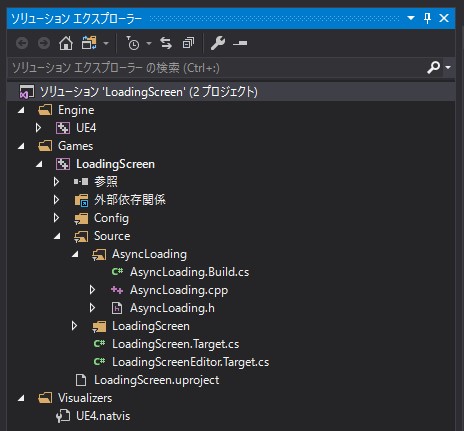Click the Home icon in toolbar
This screenshot has width=464, height=431.
click(66, 43)
